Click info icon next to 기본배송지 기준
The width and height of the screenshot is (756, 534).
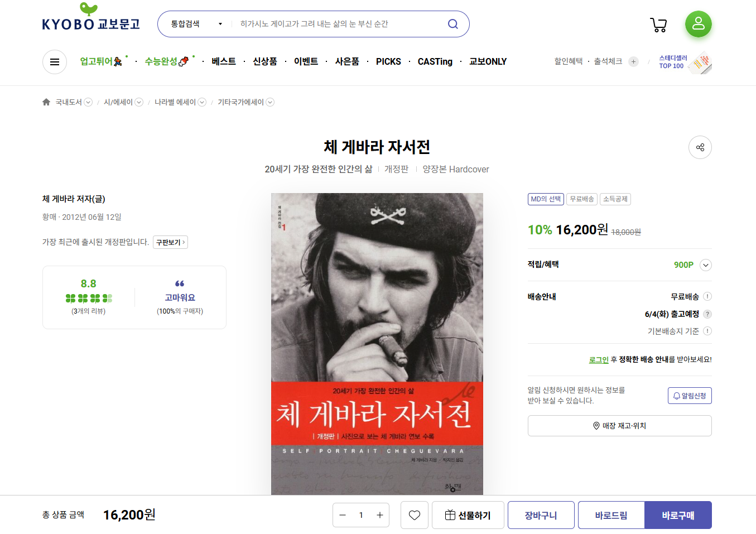pyautogui.click(x=707, y=331)
